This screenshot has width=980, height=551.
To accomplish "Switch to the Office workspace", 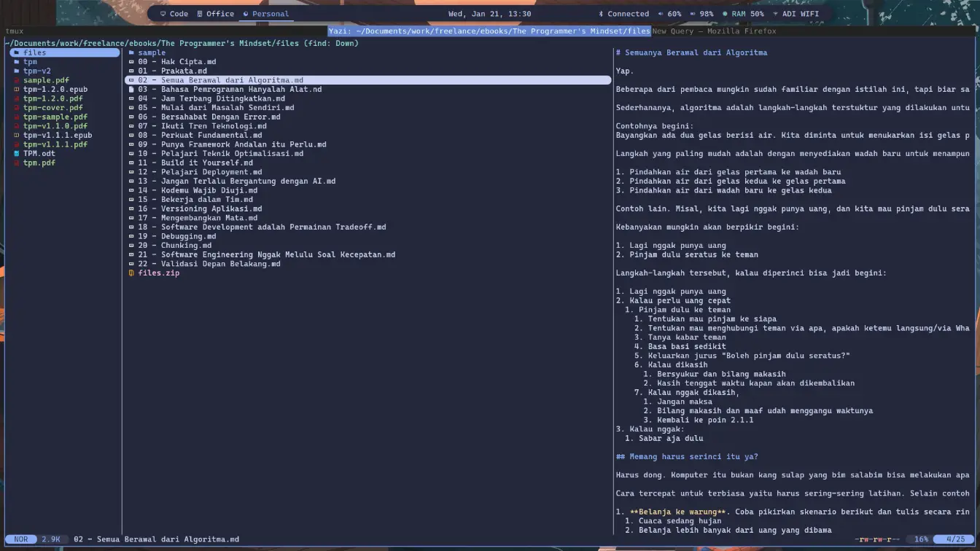I will 215,14.
